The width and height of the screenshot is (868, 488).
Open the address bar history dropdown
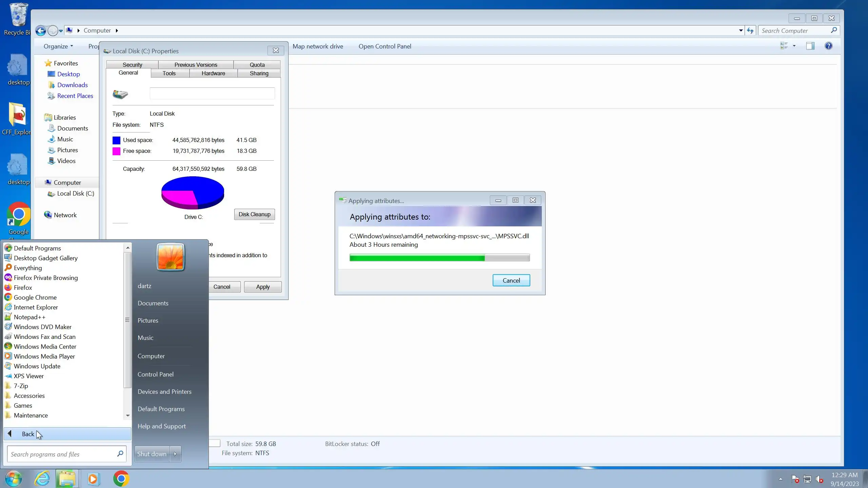click(741, 30)
